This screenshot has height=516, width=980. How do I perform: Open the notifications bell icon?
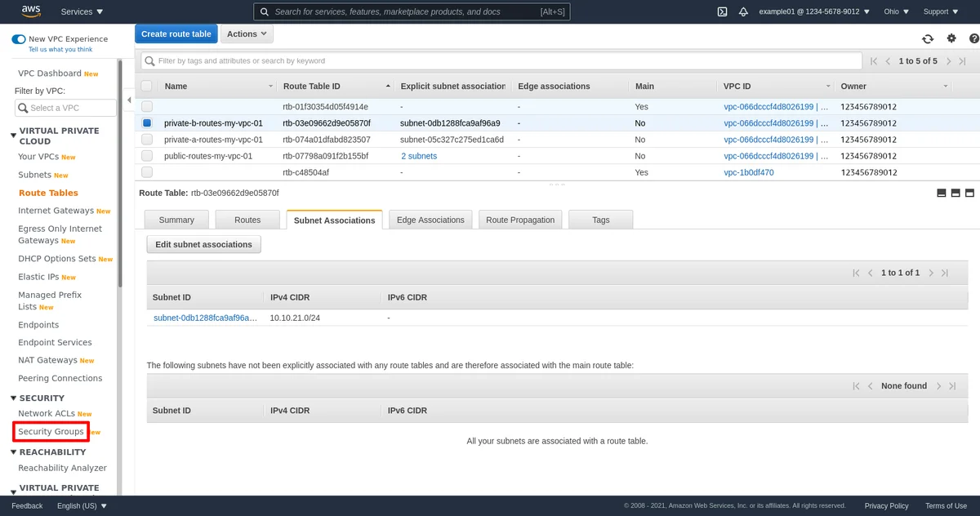click(743, 11)
